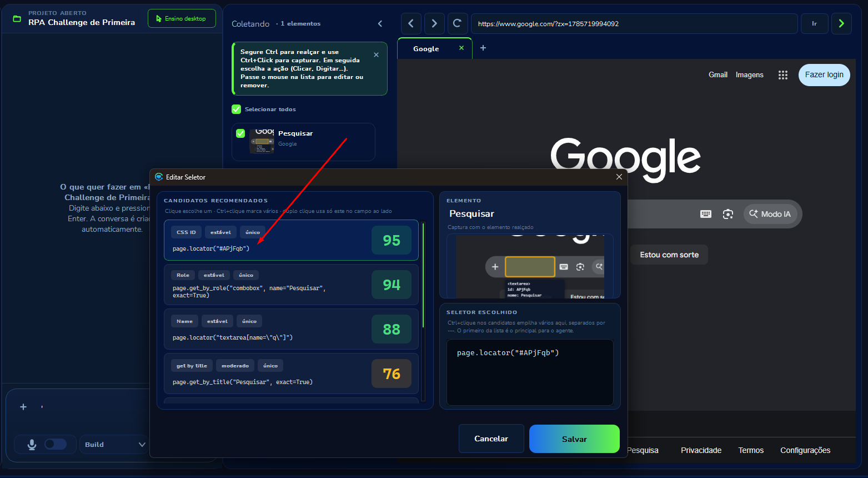Click the green next arrow button

pos(841,23)
